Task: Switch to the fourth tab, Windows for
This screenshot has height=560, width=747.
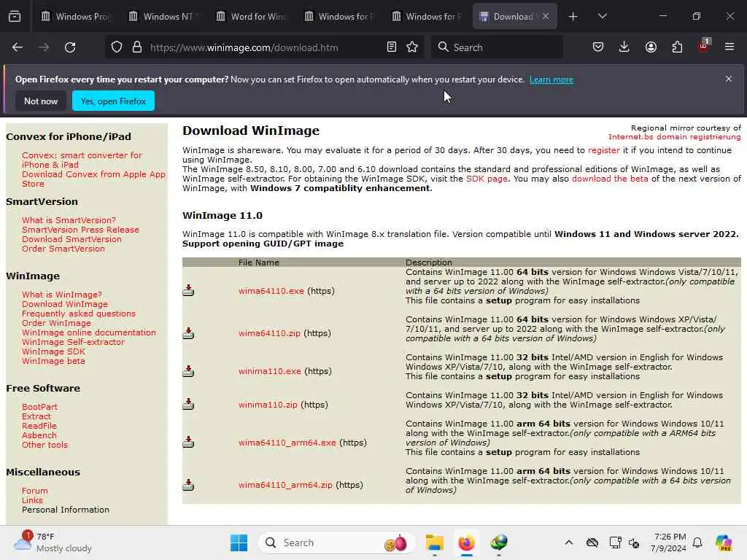Action: click(x=338, y=17)
